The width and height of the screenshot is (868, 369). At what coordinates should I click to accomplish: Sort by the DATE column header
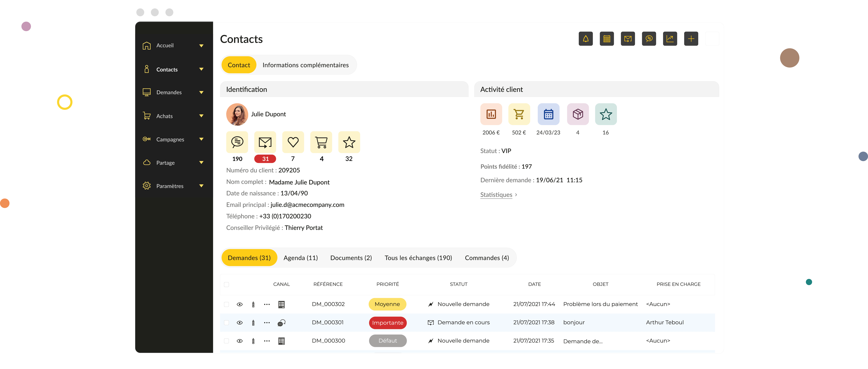coord(534,284)
